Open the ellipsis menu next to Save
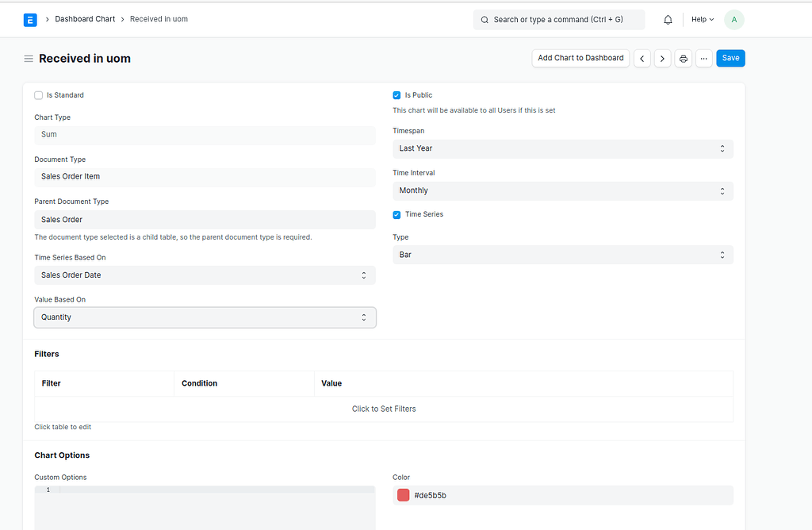 (x=703, y=58)
